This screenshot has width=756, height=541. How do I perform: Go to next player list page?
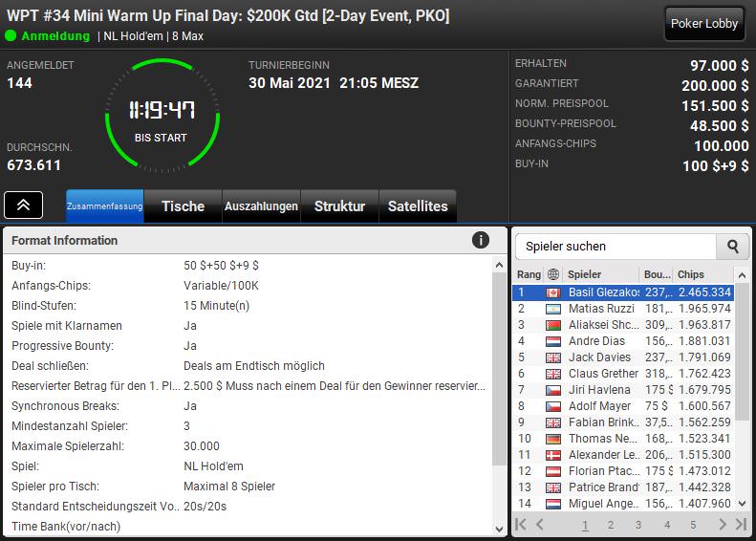coord(722,524)
